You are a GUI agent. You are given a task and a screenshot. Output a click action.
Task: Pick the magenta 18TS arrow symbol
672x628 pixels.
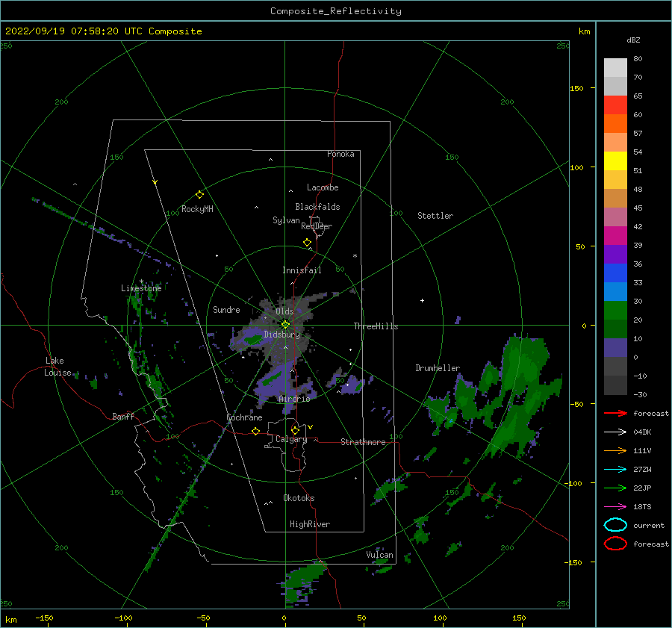click(615, 507)
